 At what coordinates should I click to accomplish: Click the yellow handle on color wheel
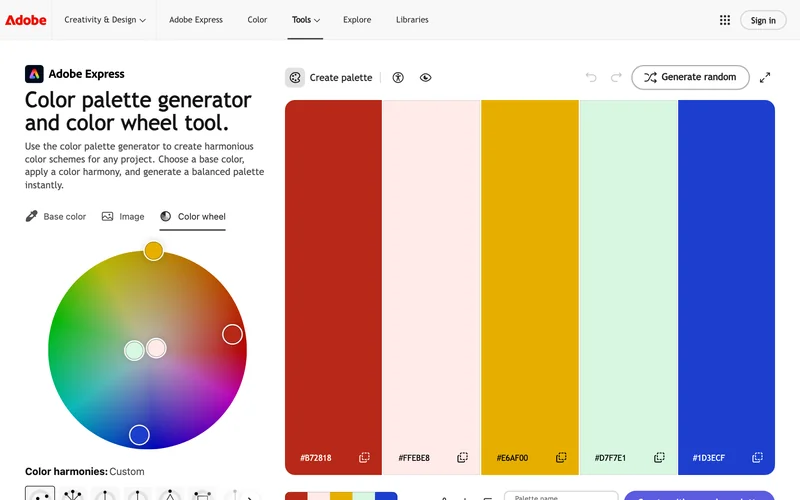[x=154, y=251]
